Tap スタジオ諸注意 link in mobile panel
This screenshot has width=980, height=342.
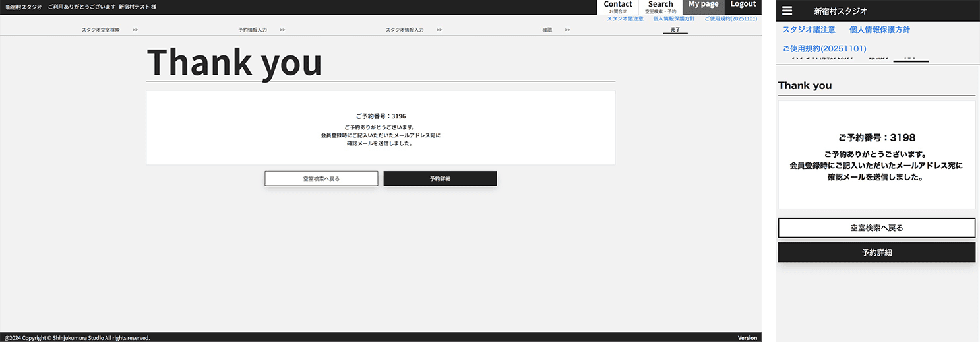pyautogui.click(x=809, y=30)
